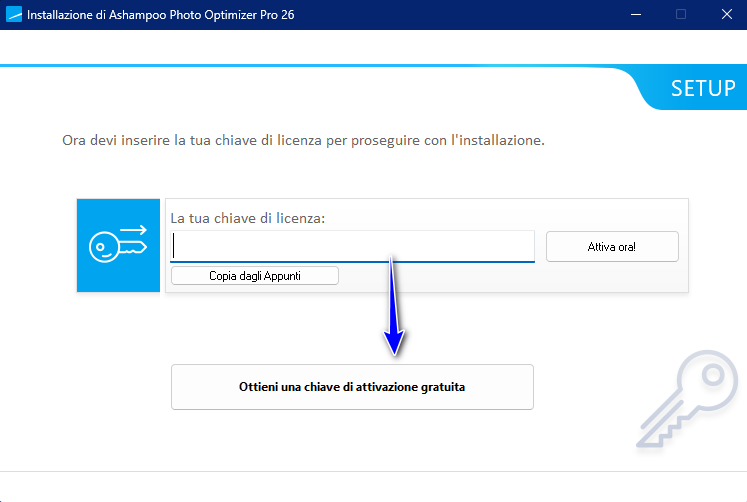The height and width of the screenshot is (502, 747).
Task: Click the maximize button in title bar
Action: [681, 14]
